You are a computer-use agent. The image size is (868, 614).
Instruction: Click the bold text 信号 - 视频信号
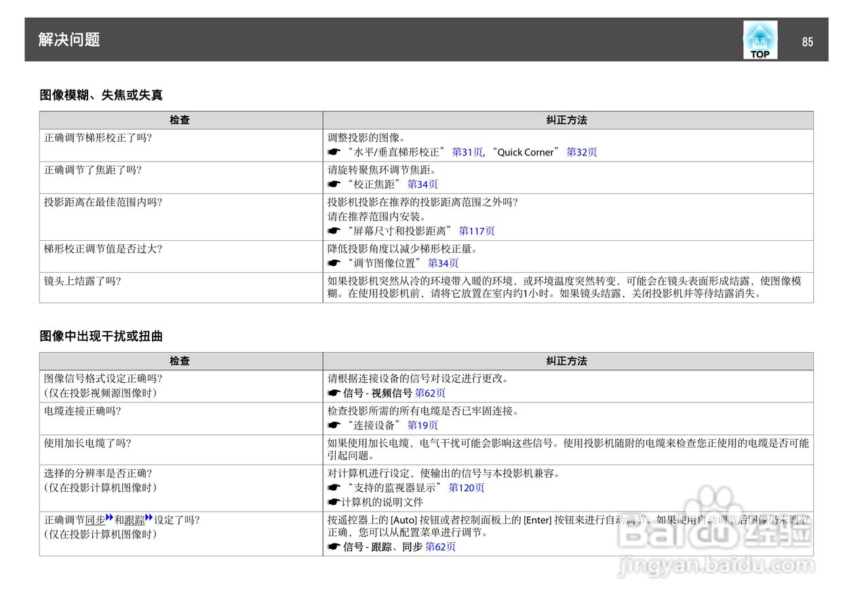tap(378, 394)
